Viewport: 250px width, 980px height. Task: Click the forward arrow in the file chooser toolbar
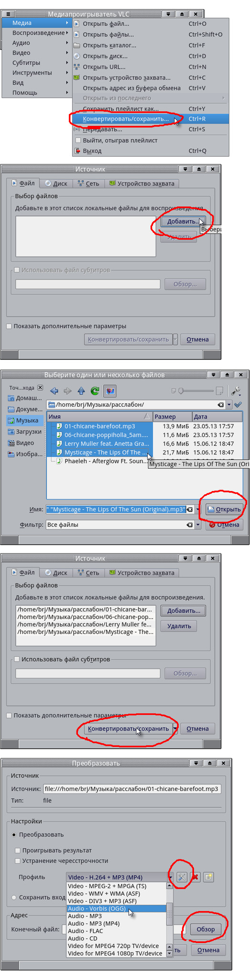67,391
